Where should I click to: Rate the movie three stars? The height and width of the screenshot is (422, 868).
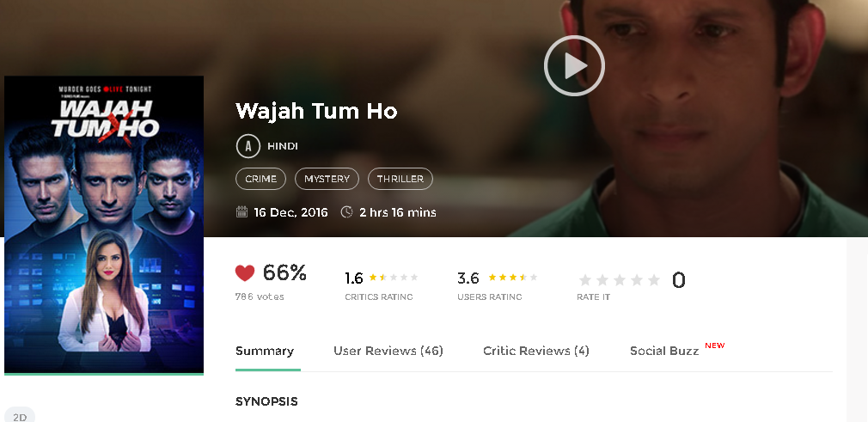point(620,280)
